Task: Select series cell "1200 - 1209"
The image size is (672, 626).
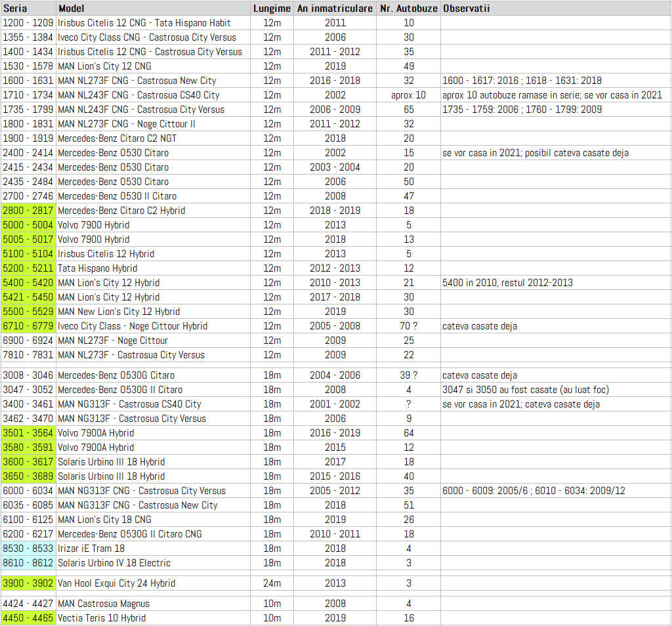Action: pos(28,23)
